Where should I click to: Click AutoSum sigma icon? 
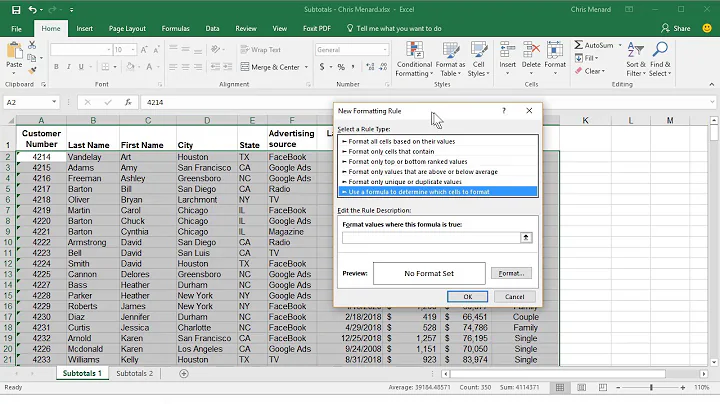[x=579, y=45]
